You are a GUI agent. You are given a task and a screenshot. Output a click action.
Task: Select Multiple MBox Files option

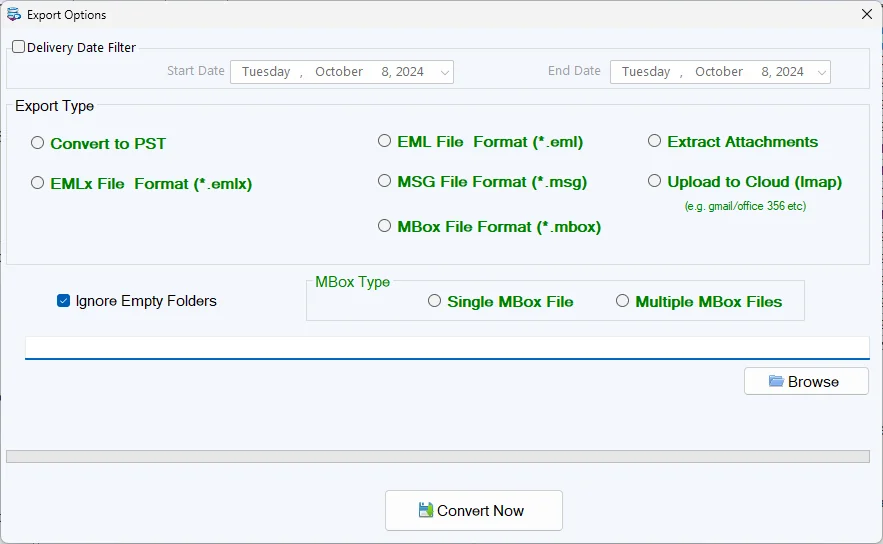pyautogui.click(x=623, y=301)
